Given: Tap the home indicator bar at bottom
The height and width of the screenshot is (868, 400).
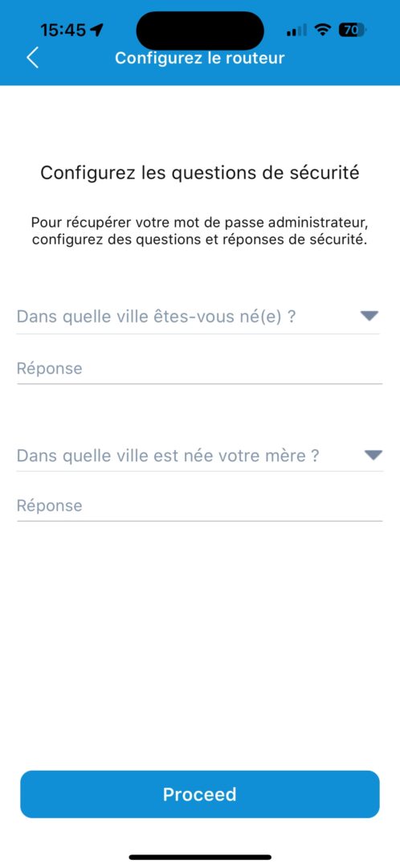Looking at the screenshot, I should point(200,857).
